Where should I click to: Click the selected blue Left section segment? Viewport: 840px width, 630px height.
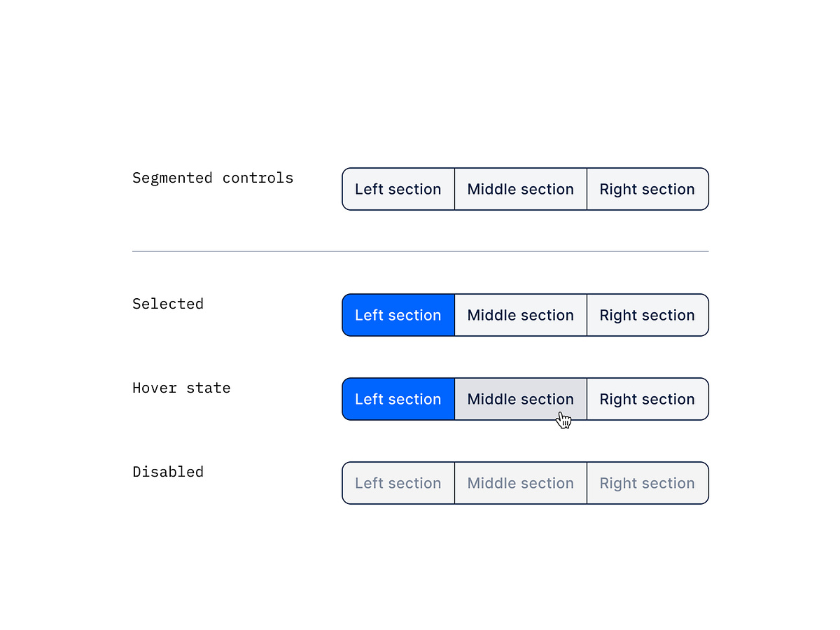[x=398, y=315]
